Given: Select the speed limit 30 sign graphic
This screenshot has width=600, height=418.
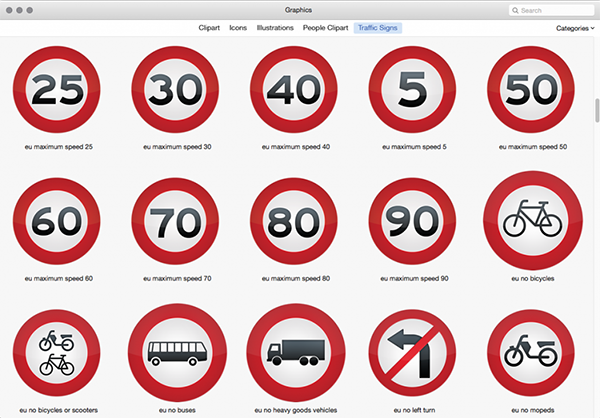Looking at the screenshot, I should click(x=175, y=90).
